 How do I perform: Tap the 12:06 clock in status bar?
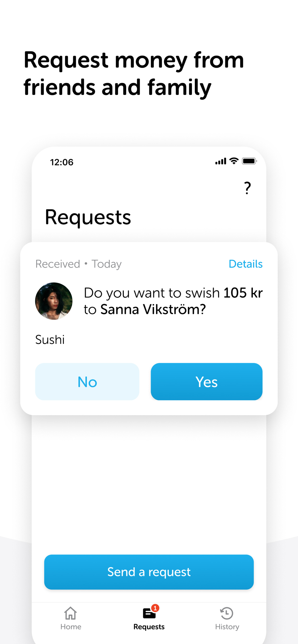click(62, 162)
